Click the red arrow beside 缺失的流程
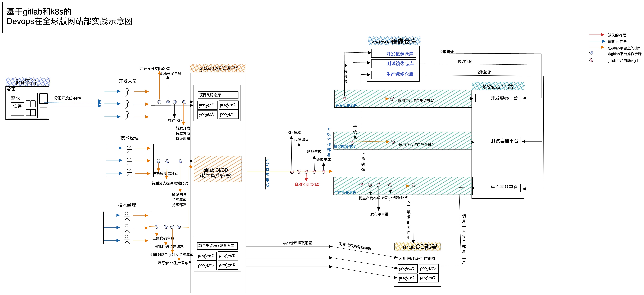The height and width of the screenshot is (295, 644). tap(597, 35)
